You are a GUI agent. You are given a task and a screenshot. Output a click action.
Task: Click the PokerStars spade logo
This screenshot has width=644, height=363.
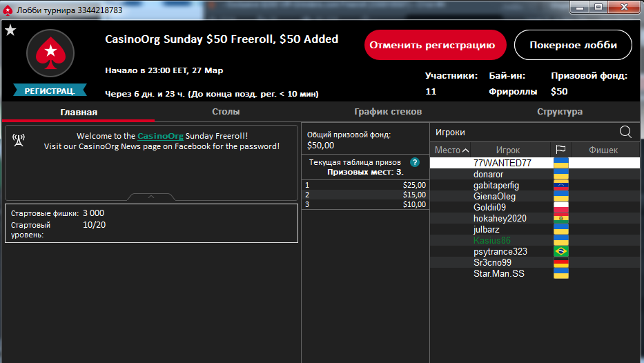coord(50,53)
